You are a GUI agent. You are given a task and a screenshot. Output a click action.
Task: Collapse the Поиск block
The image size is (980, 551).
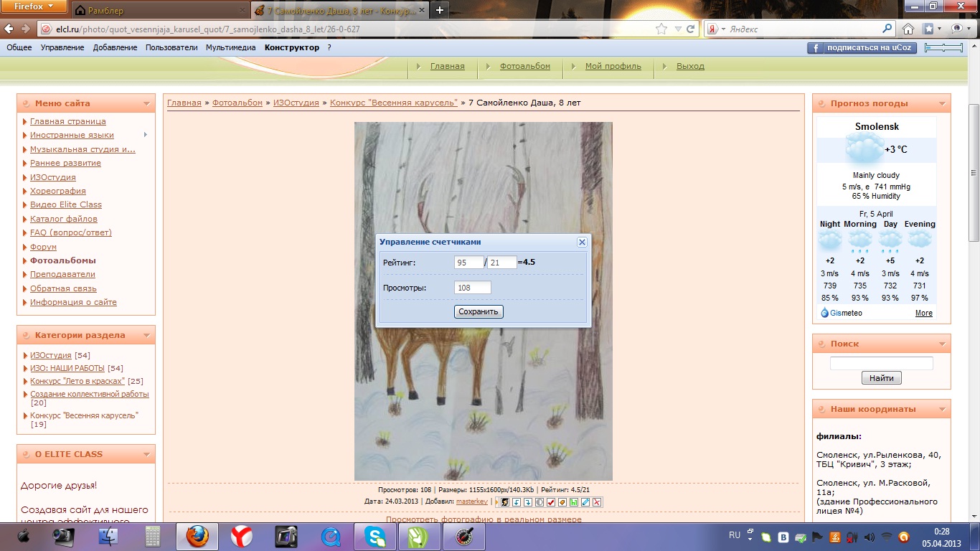point(942,344)
